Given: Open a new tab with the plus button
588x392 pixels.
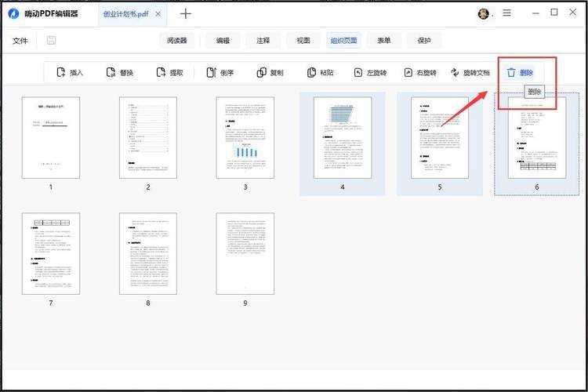Looking at the screenshot, I should (185, 14).
